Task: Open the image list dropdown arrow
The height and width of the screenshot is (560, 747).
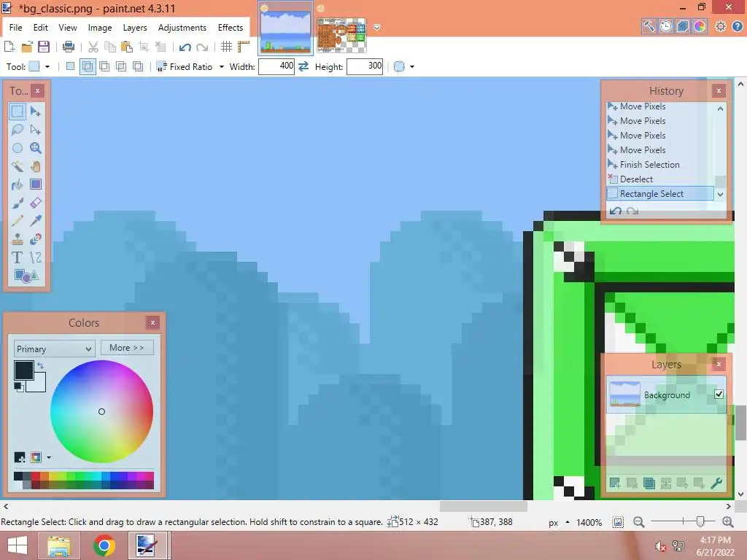Action: 377,27
